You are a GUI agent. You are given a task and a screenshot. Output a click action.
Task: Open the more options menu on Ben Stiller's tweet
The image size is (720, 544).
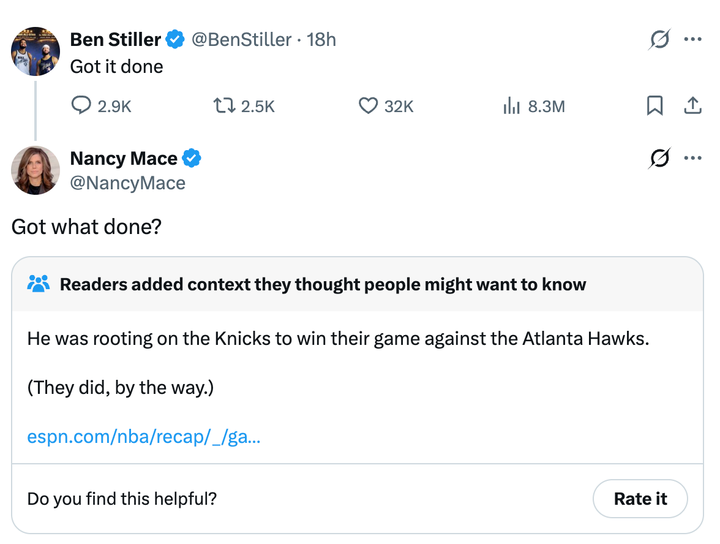tap(692, 40)
